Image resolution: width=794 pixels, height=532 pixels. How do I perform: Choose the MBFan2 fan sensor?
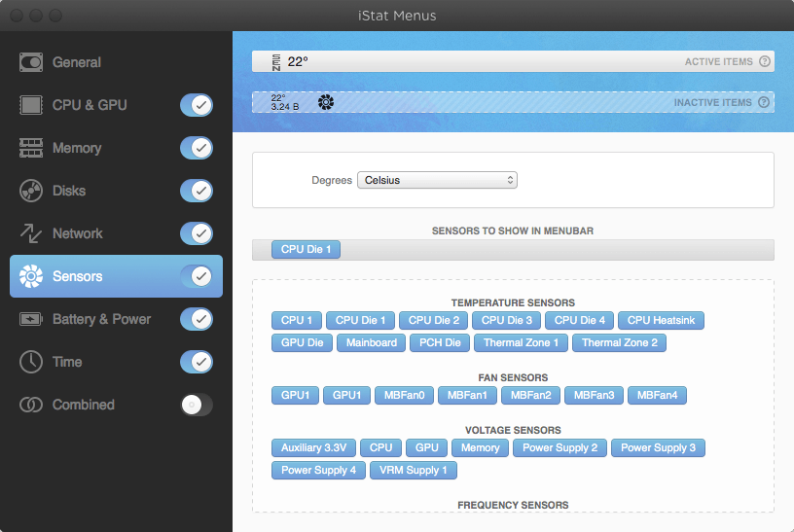click(x=530, y=395)
